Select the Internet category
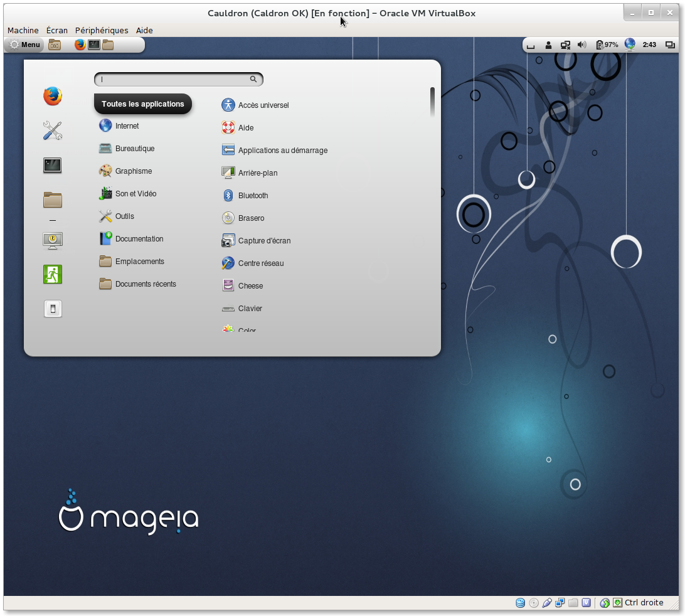Viewport: 685px width, 616px height. pyautogui.click(x=119, y=126)
